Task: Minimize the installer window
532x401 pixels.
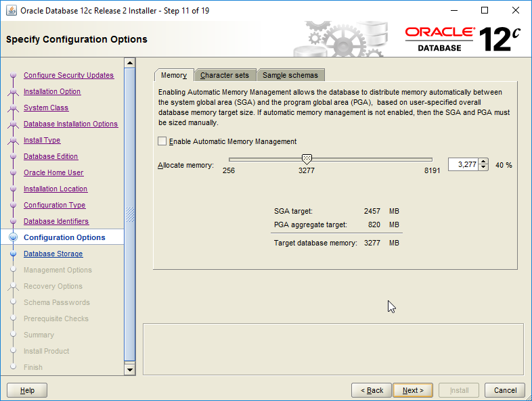Action: (x=454, y=11)
